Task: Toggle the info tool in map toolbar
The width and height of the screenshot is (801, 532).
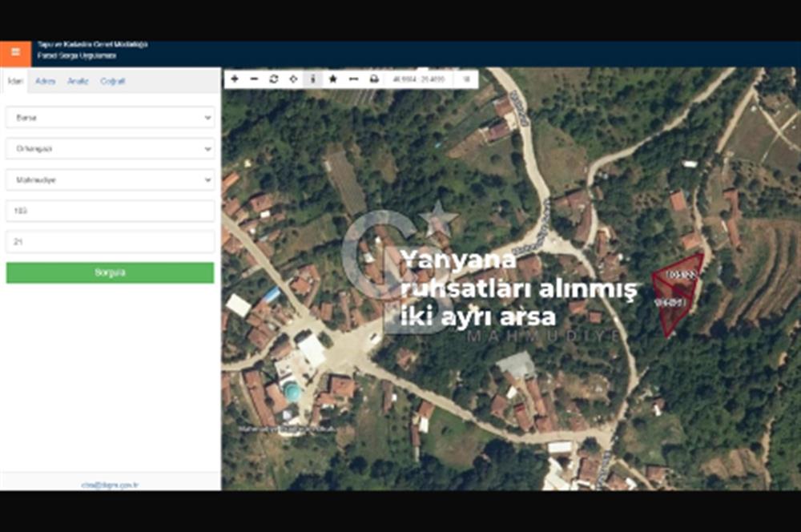Action: pyautogui.click(x=312, y=79)
